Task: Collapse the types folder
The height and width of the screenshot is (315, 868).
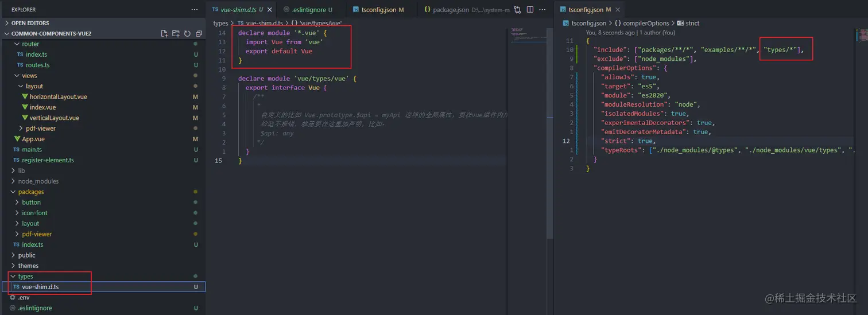Action: point(26,277)
